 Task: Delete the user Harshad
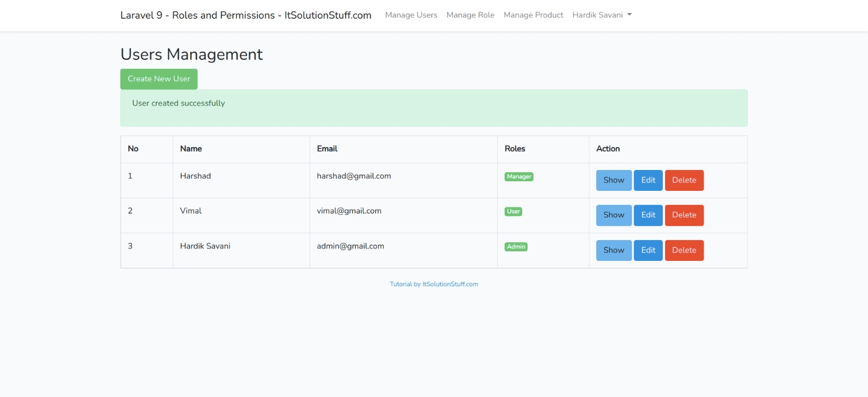[684, 180]
